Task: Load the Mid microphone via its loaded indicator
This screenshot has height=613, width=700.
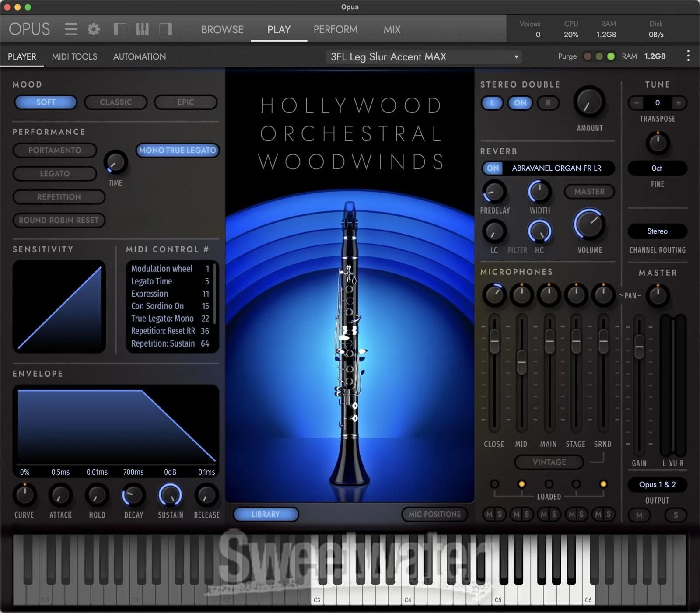Action: [x=521, y=484]
